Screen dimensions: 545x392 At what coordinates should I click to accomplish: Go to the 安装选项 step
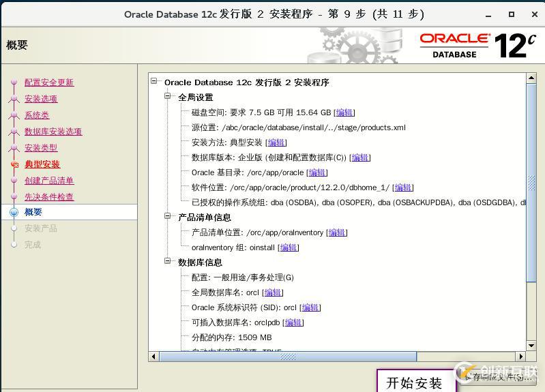pyautogui.click(x=41, y=99)
